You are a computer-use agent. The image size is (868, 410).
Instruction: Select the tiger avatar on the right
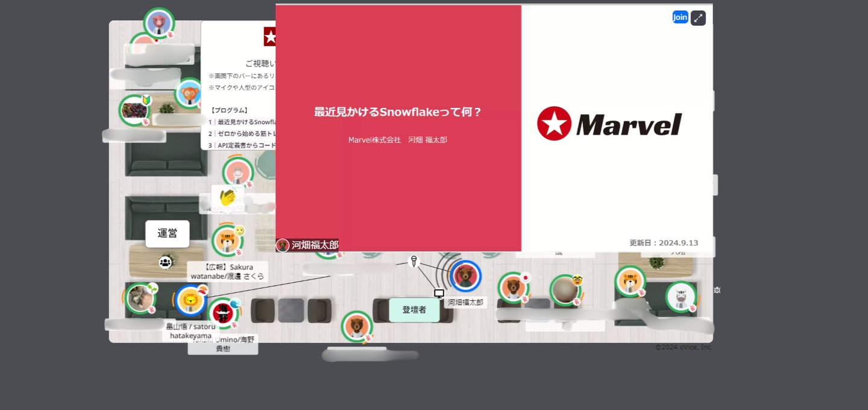630,281
